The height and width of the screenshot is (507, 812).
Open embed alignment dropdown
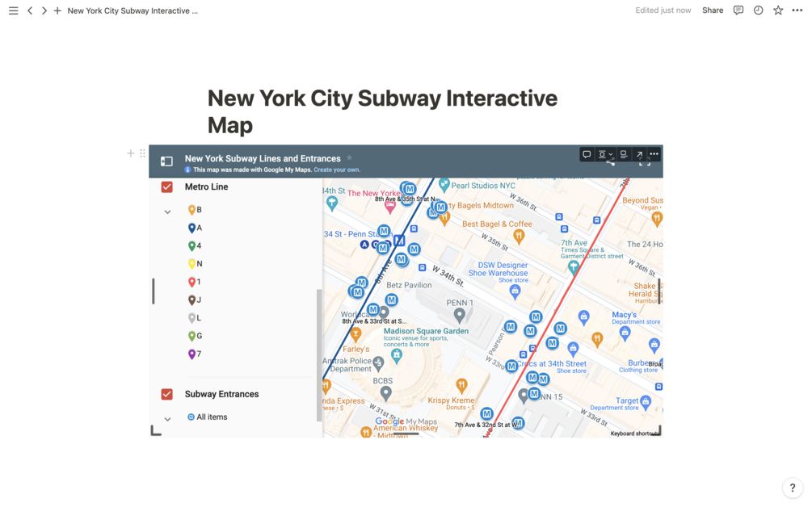click(605, 154)
